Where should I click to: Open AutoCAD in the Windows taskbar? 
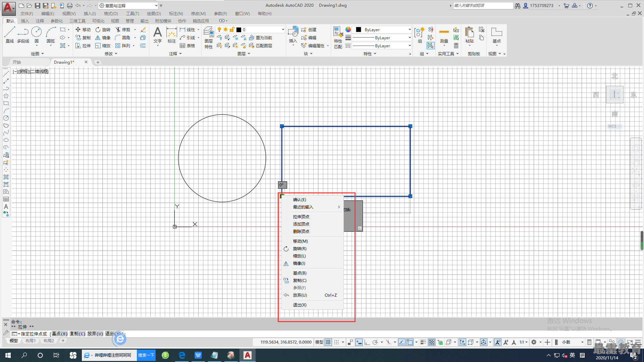[248, 355]
